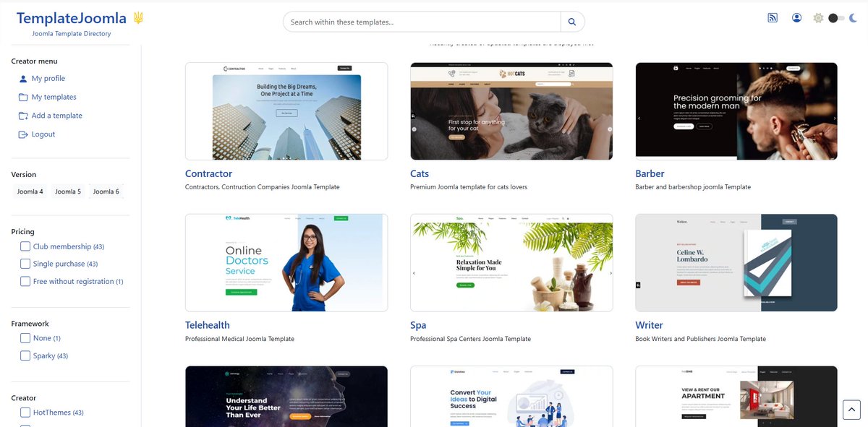Click the logout arrow icon
This screenshot has height=427, width=868.
point(23,134)
